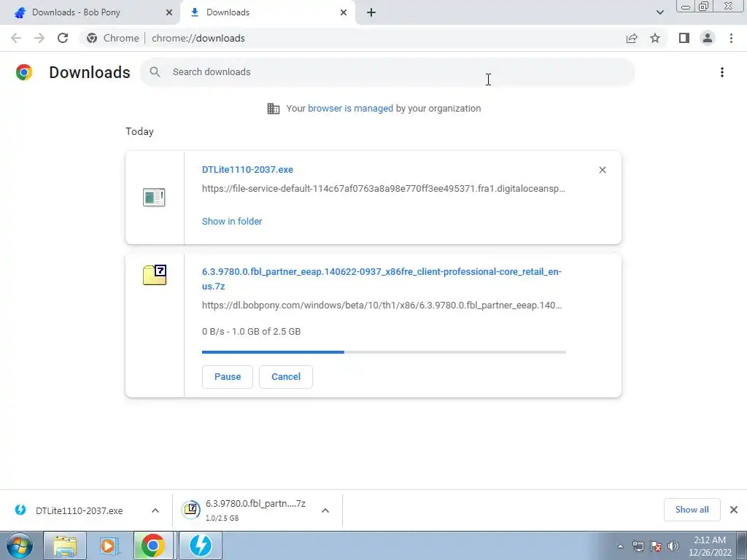This screenshot has height=560, width=747.
Task: Click the digitaloceanspaces source URL text
Action: point(384,189)
